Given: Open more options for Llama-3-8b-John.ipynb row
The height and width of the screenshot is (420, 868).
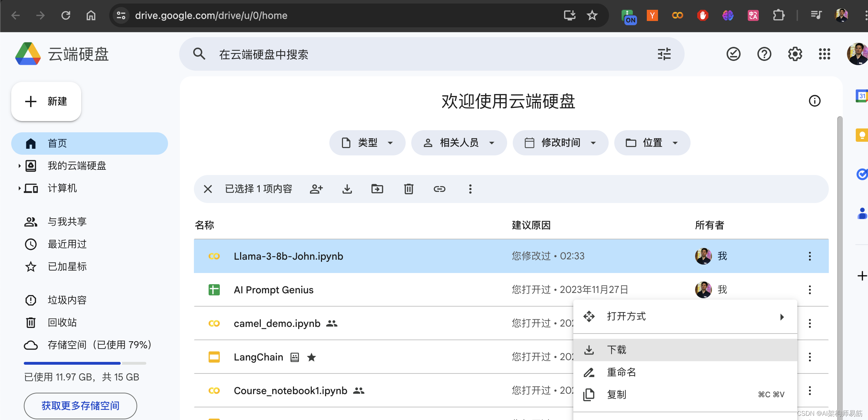Looking at the screenshot, I should click(x=810, y=256).
